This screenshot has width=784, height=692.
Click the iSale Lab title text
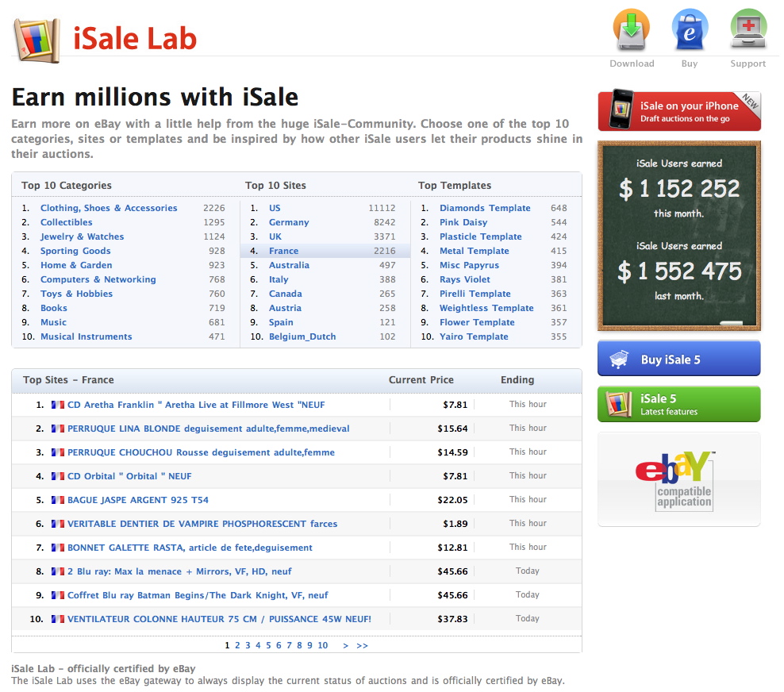[x=135, y=39]
